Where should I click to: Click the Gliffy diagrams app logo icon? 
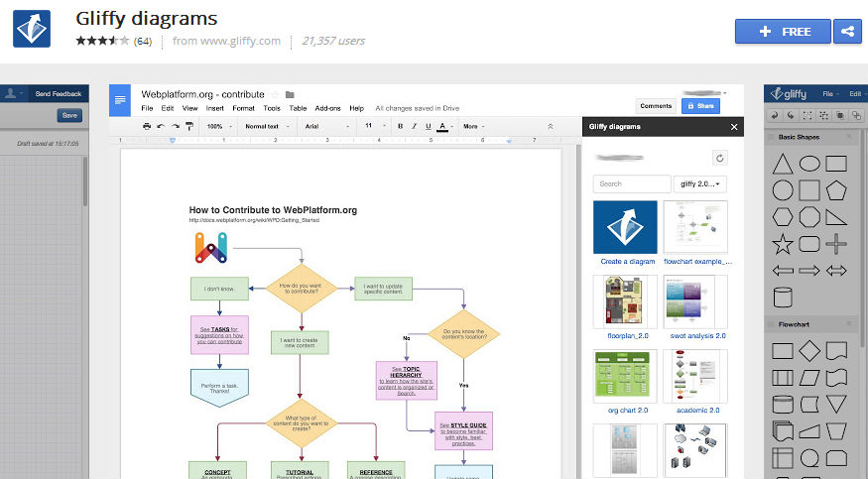32,29
